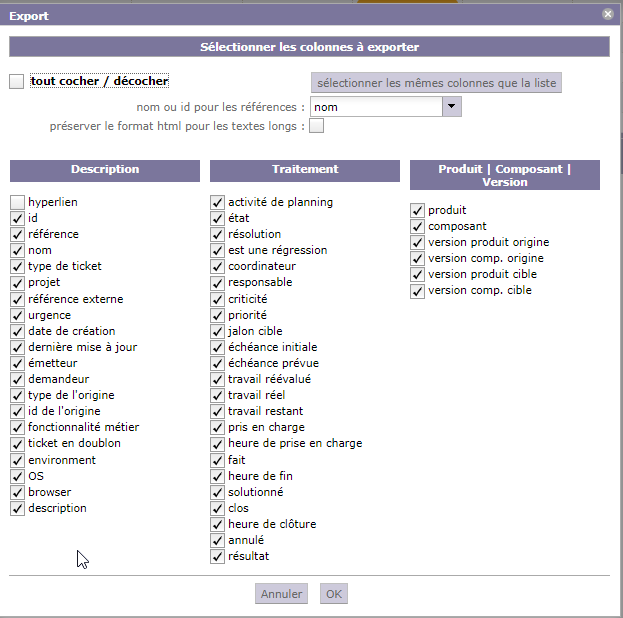Toggle the 'tout cocher / décocher' checkbox
This screenshot has height=618, width=623.
17,82
